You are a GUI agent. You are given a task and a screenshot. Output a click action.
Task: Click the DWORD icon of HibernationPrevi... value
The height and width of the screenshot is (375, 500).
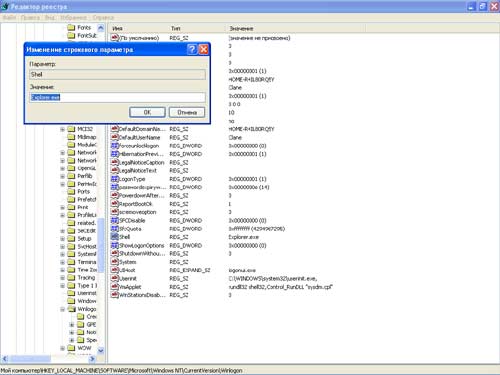(x=115, y=154)
